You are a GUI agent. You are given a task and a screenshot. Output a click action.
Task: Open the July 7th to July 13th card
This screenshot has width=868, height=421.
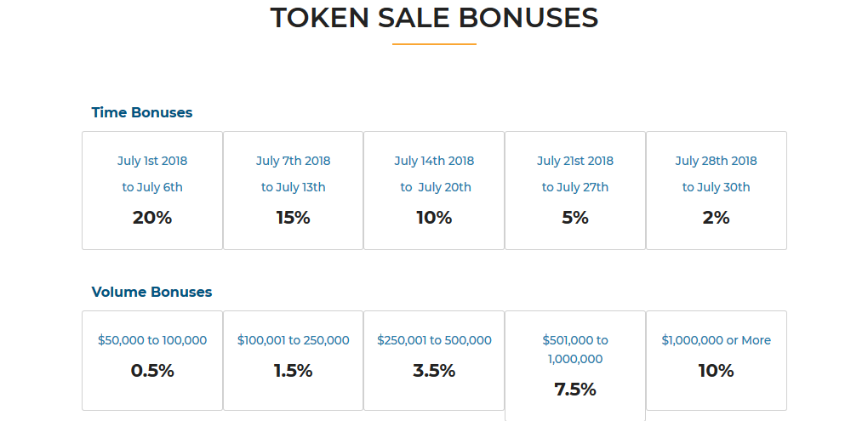tap(293, 191)
